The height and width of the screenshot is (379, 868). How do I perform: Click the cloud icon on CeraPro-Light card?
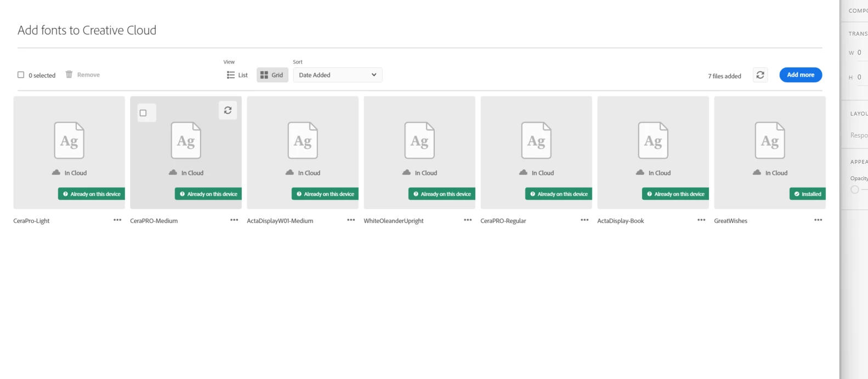tap(56, 173)
